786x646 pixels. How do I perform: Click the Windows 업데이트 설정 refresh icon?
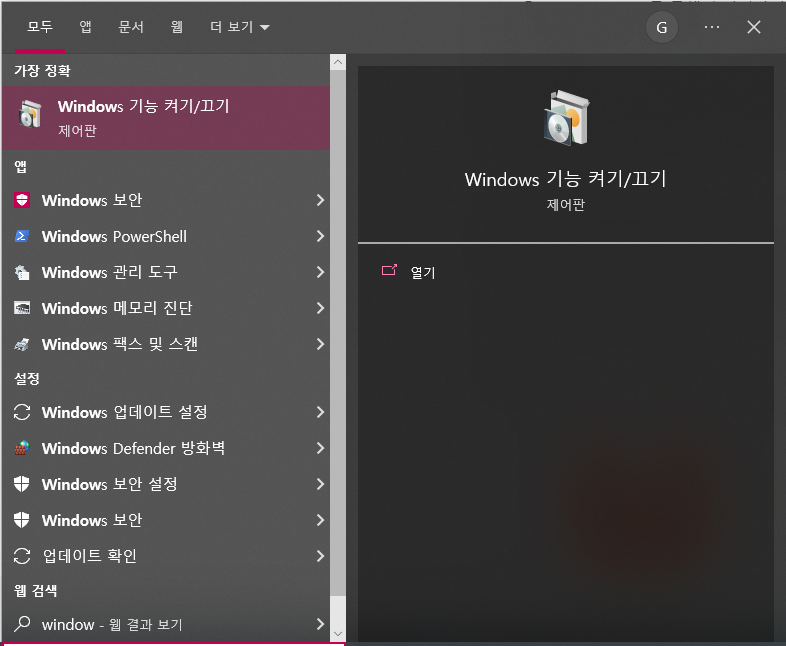coord(22,412)
